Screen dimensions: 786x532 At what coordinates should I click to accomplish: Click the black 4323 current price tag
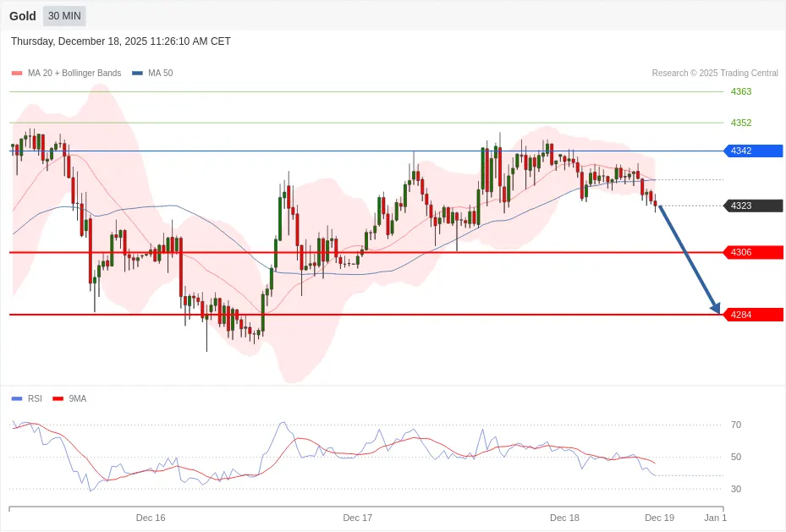pyautogui.click(x=752, y=206)
